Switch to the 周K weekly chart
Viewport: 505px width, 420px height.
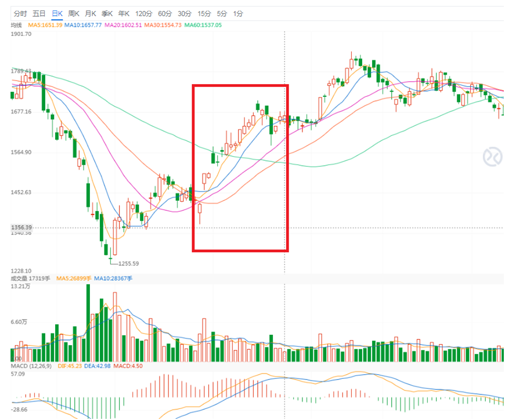(x=74, y=13)
